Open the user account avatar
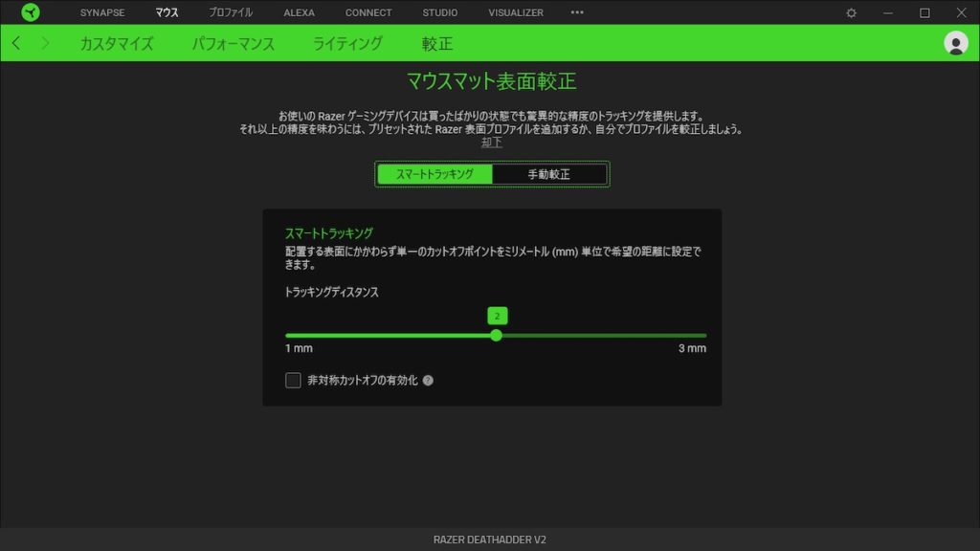The image size is (980, 551). pyautogui.click(x=956, y=43)
